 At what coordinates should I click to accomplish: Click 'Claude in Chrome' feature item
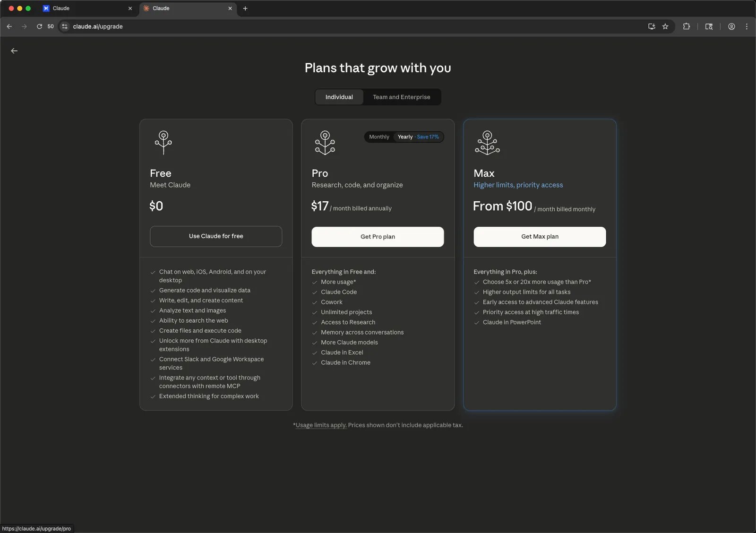point(345,363)
